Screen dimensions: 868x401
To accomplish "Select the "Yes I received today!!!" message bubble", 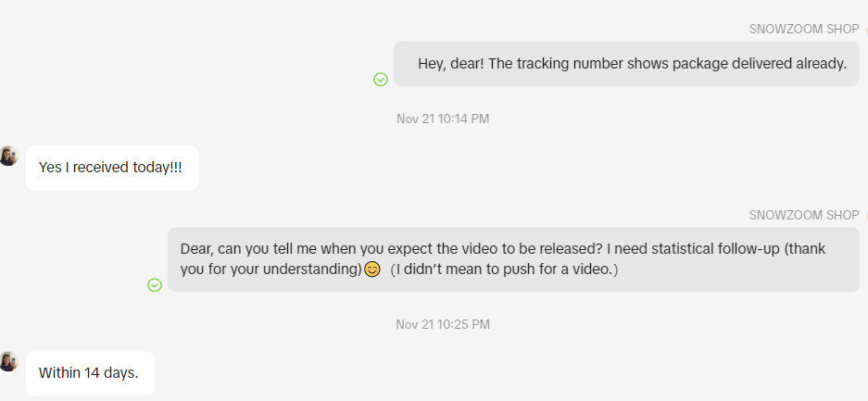I will click(x=111, y=168).
